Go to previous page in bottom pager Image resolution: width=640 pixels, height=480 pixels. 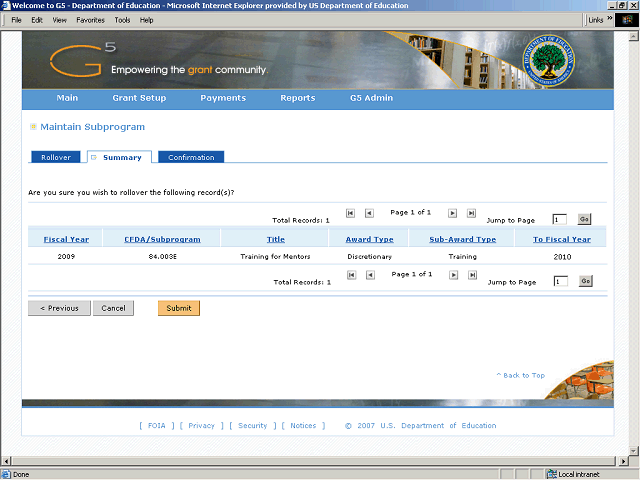[x=370, y=275]
